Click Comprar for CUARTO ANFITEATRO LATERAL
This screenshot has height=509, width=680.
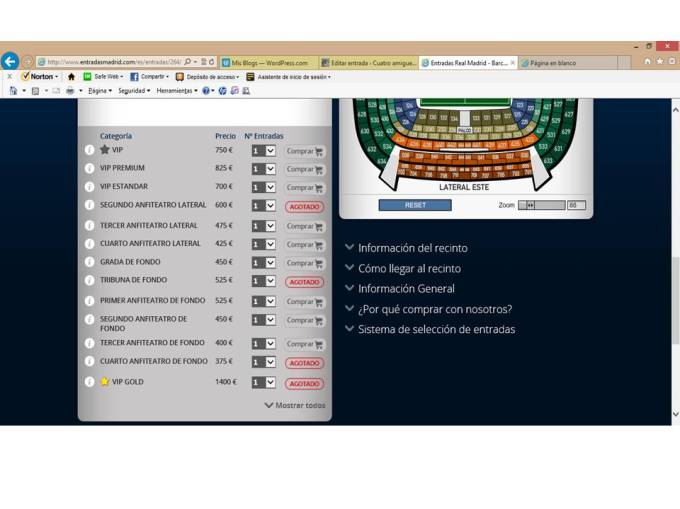[305, 245]
